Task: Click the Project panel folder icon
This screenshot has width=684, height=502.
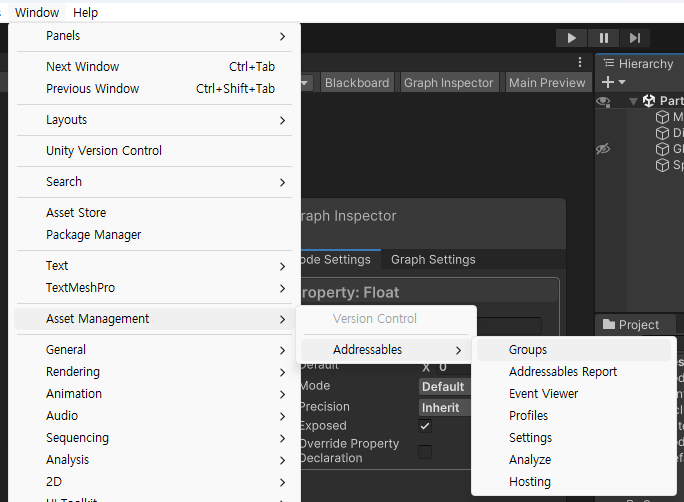Action: 609,324
